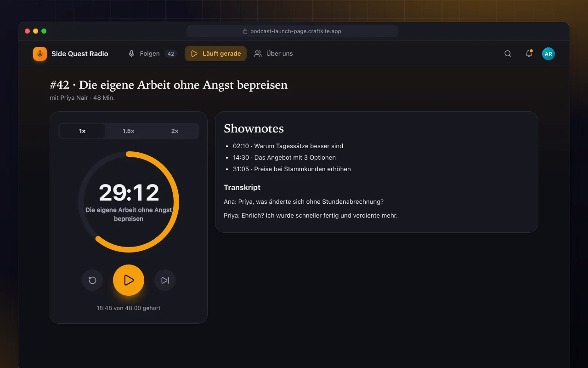This screenshot has width=588, height=368.
Task: Select shownote 14:30 Das Angebot mit 3 Optionen
Action: pyautogui.click(x=284, y=157)
